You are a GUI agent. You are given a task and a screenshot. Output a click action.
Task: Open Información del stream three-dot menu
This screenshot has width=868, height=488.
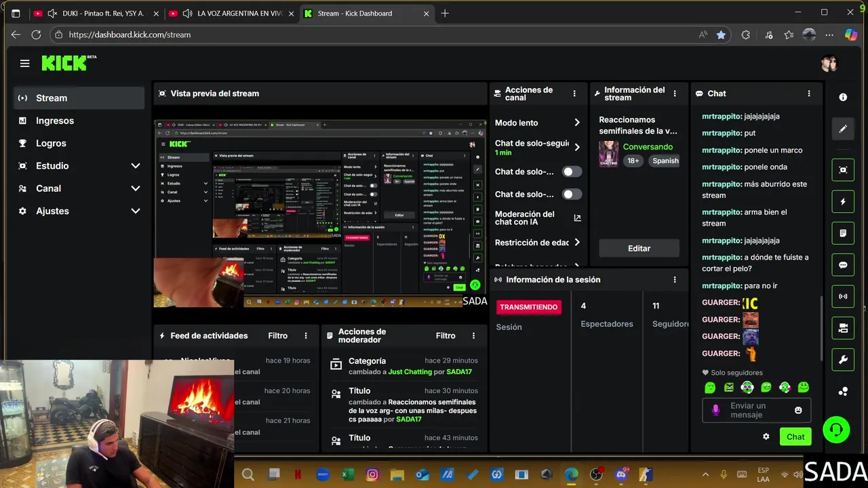[674, 94]
